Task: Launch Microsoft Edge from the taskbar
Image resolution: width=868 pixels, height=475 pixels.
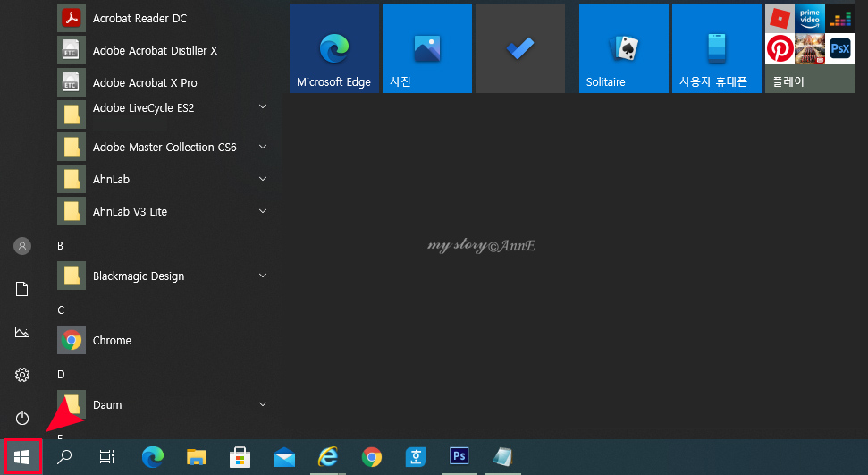Action: click(x=153, y=457)
